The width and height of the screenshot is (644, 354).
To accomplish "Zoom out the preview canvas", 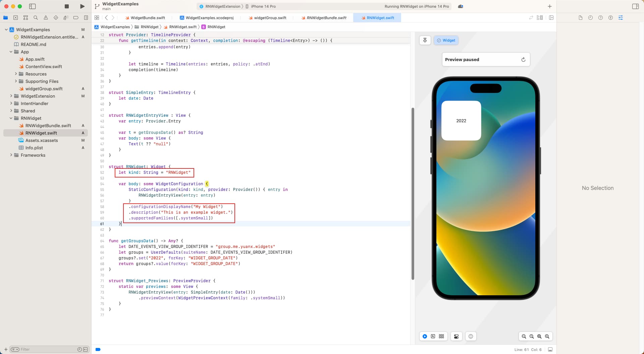I will tap(524, 336).
